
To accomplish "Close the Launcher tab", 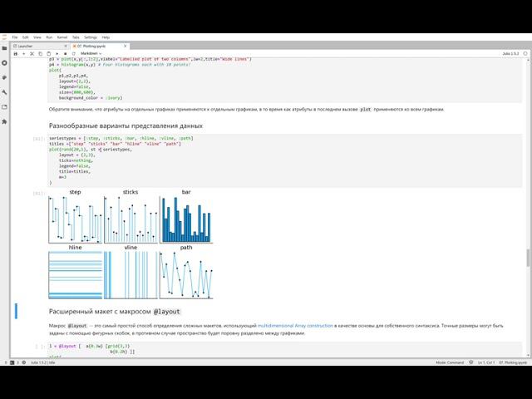I will point(66,46).
